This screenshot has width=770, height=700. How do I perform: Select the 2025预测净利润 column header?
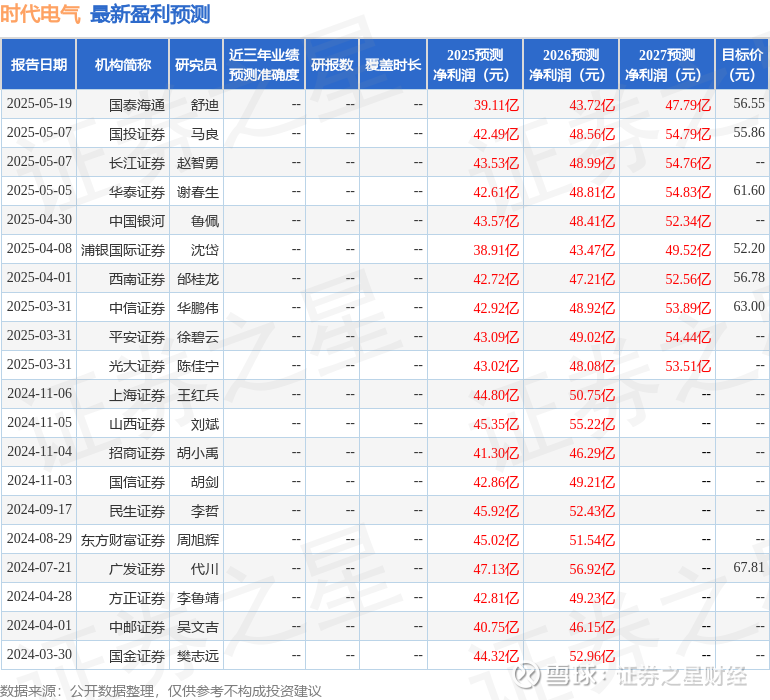(x=475, y=65)
